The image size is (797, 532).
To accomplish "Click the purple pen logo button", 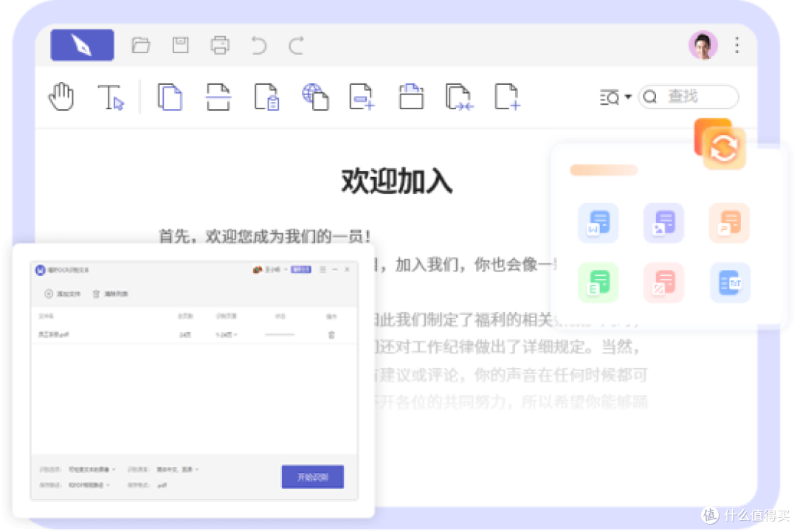I will pos(82,45).
